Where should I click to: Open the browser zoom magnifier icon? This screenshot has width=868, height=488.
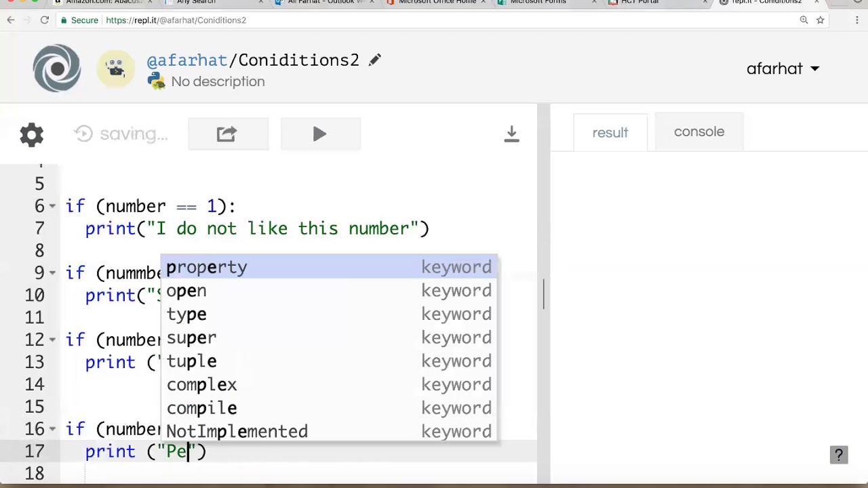tap(804, 20)
